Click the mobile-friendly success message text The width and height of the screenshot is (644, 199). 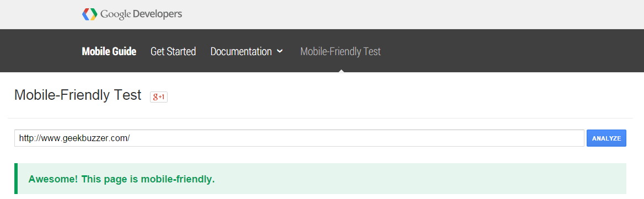(x=121, y=179)
